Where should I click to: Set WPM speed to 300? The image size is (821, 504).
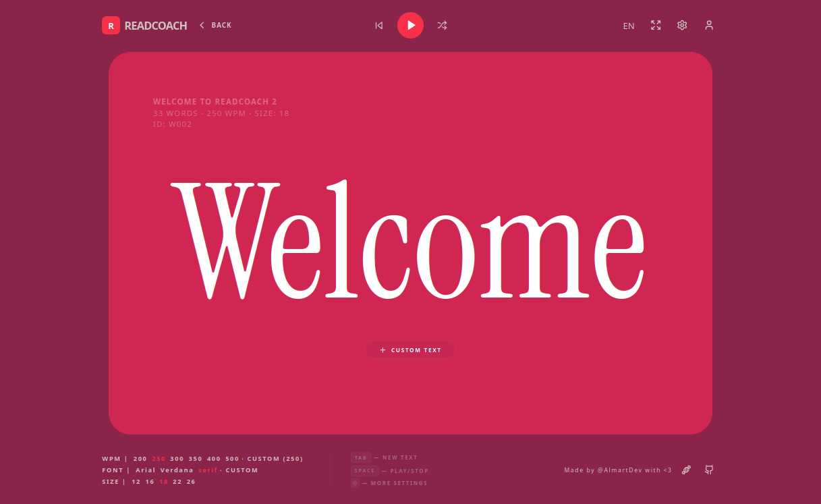click(177, 459)
